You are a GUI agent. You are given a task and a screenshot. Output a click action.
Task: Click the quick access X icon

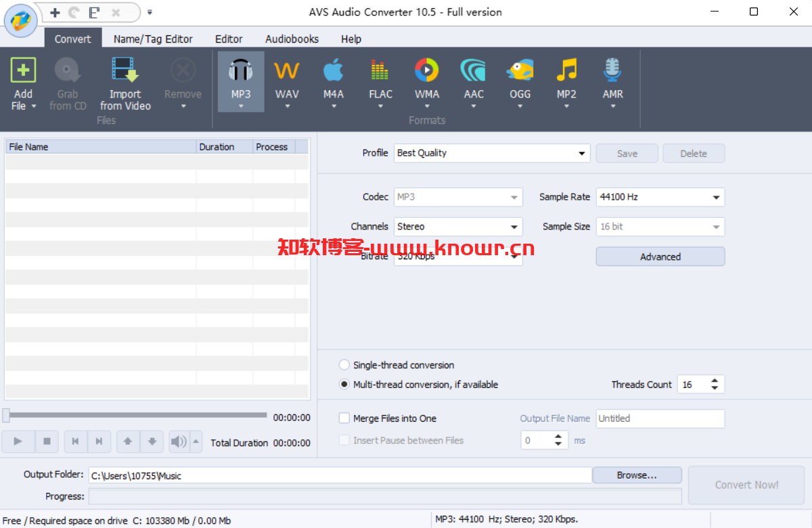click(x=115, y=12)
